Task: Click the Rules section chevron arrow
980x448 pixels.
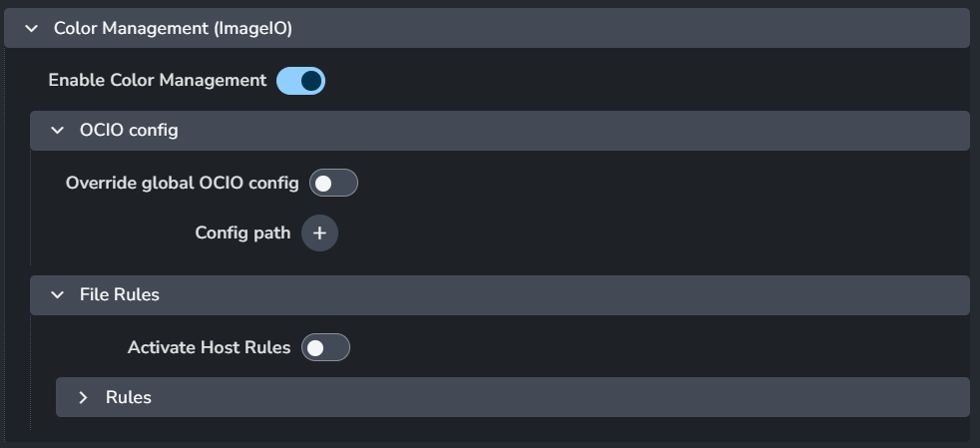Action: coord(83,397)
